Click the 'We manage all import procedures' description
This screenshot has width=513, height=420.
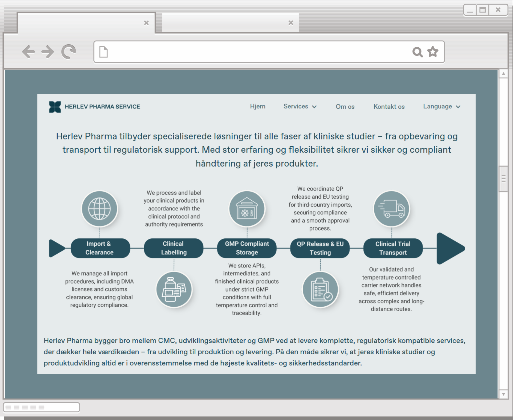[x=99, y=289]
